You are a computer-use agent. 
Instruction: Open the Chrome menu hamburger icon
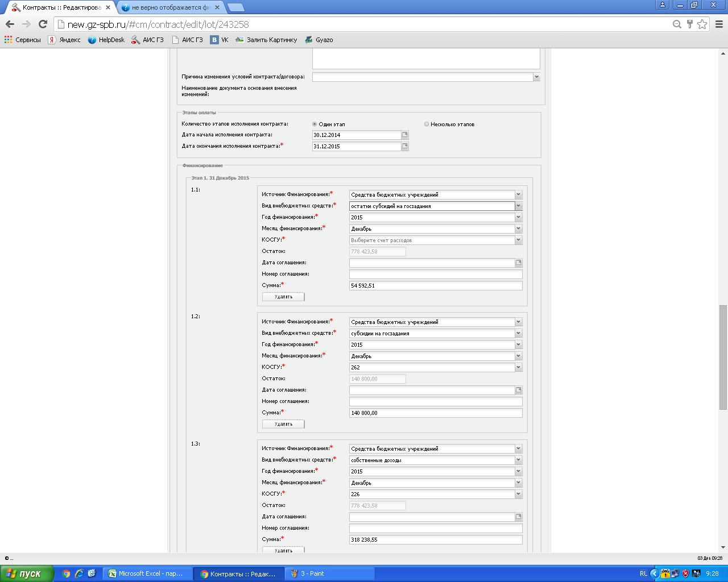coord(719,24)
